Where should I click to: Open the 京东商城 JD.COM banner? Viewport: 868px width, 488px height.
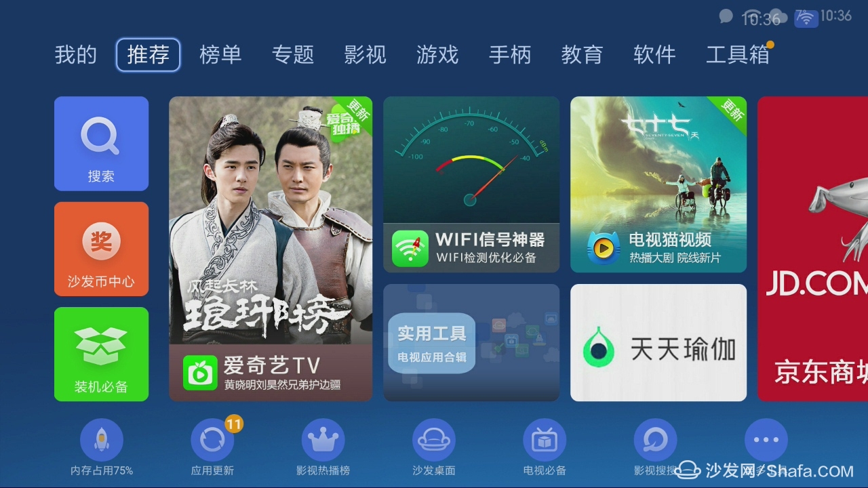812,249
